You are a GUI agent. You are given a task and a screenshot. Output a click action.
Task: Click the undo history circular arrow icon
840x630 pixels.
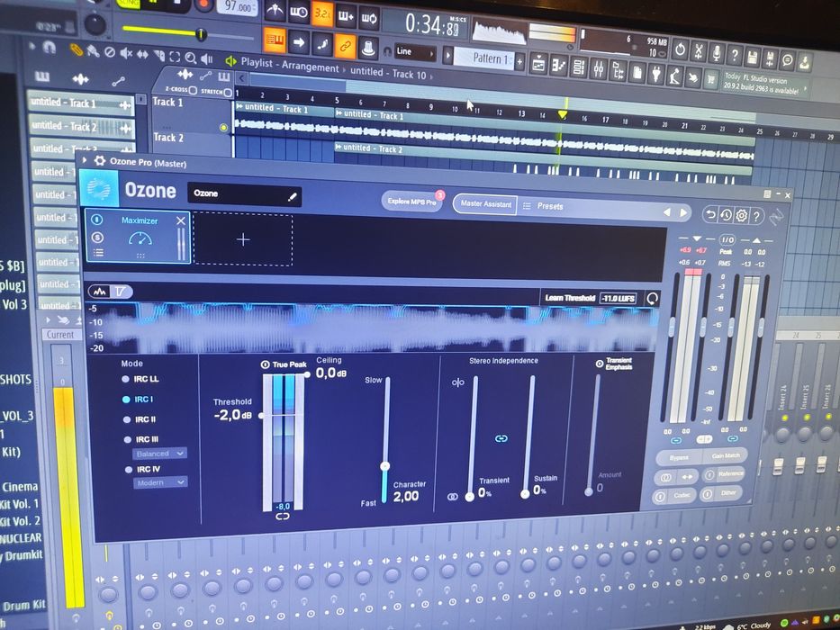(x=680, y=49)
